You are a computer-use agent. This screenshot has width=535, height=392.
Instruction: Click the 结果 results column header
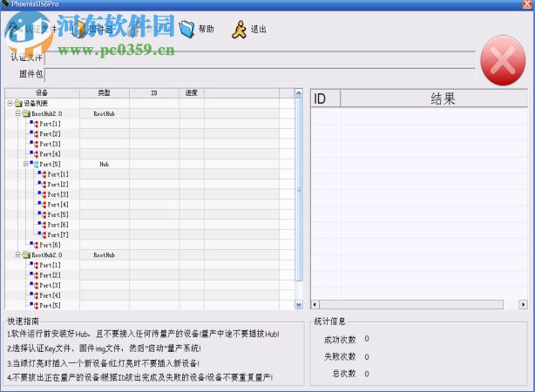pyautogui.click(x=434, y=98)
